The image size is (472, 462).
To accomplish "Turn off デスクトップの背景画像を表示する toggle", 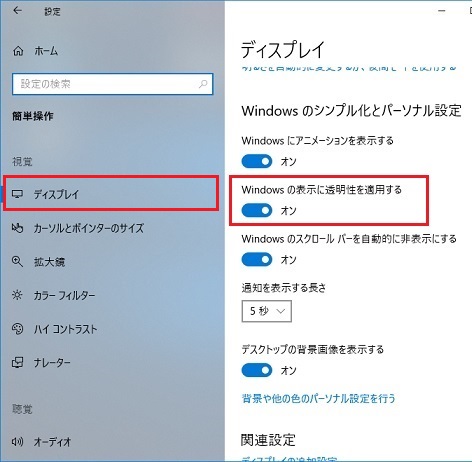I will [257, 370].
